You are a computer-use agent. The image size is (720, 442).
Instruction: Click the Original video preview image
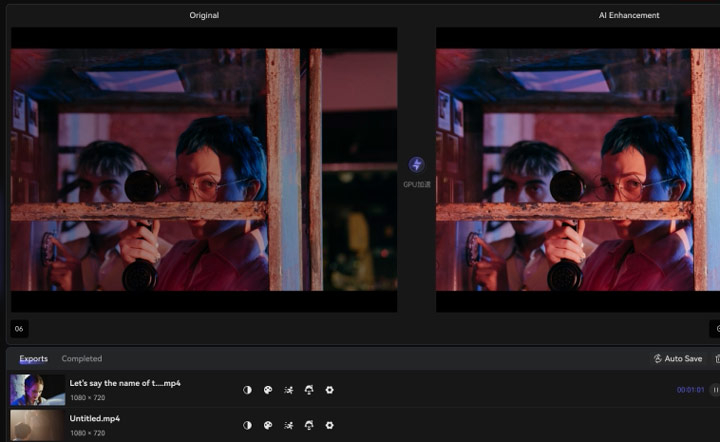pyautogui.click(x=204, y=169)
